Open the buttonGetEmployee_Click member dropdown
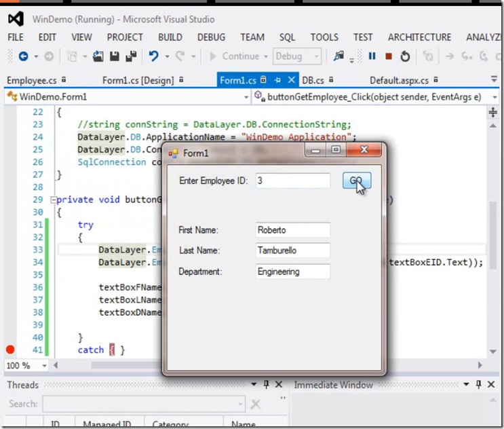 point(495,97)
